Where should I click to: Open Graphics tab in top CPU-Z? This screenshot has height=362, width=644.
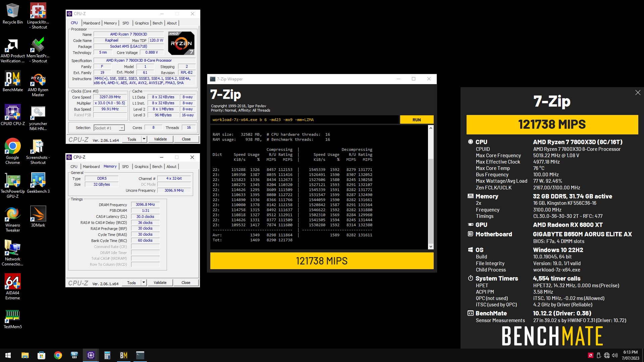coord(142,23)
